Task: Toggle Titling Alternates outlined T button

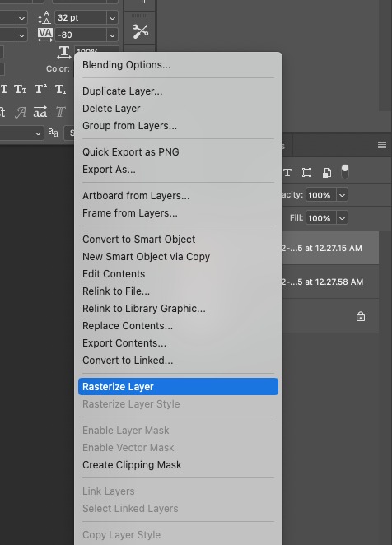Action: 60,112
